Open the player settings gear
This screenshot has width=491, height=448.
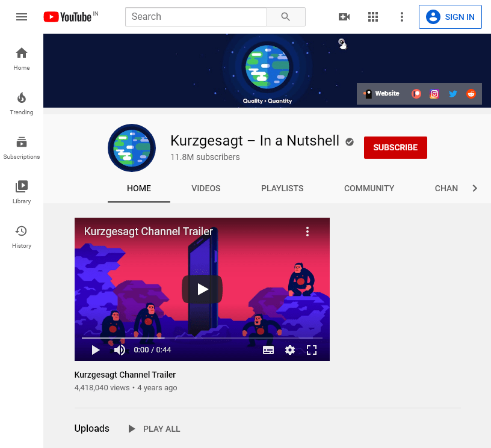point(289,350)
